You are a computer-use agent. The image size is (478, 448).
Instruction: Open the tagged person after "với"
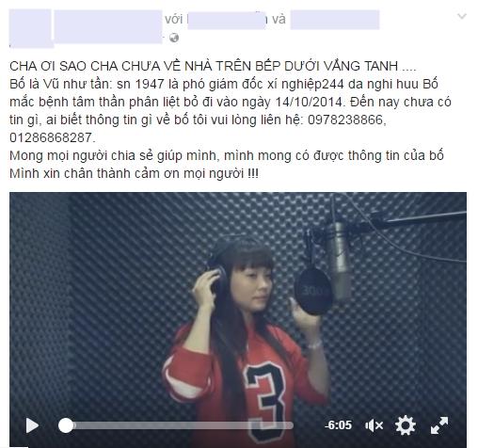pyautogui.click(x=227, y=20)
